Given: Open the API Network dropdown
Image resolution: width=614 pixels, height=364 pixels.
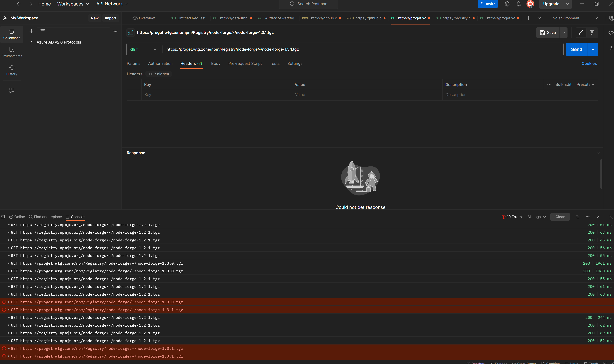Looking at the screenshot, I should 112,4.
